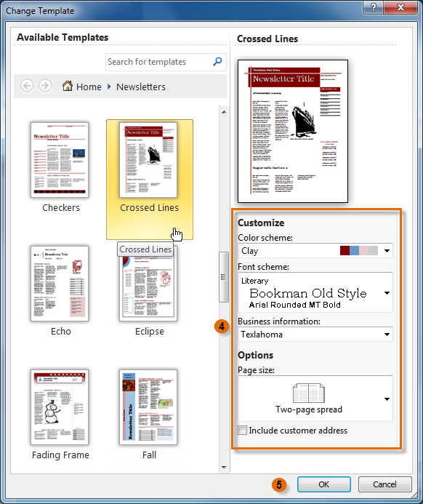Open the Color scheme dropdown showing Clay
Viewport: 423px width, 504px height.
pos(315,251)
